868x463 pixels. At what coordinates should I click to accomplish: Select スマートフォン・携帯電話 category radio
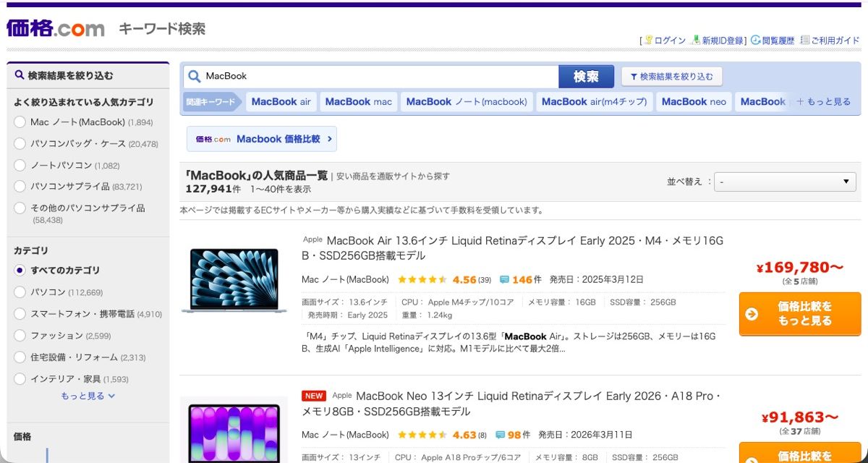pyautogui.click(x=20, y=314)
